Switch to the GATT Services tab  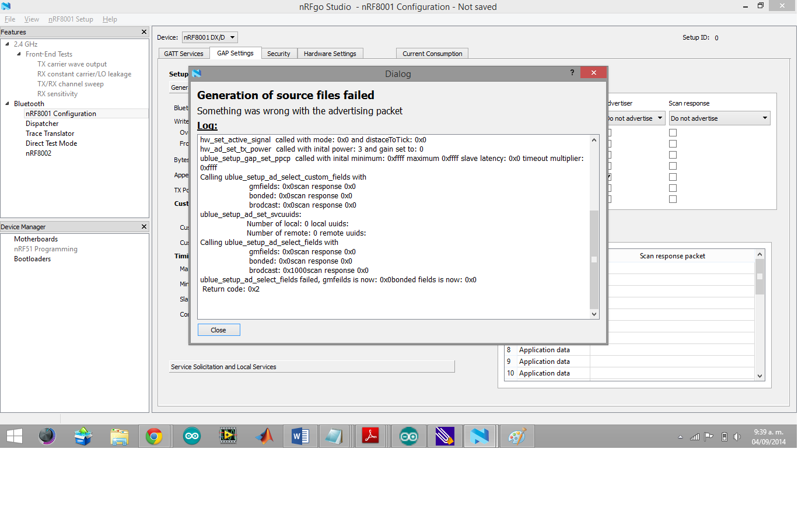[184, 54]
